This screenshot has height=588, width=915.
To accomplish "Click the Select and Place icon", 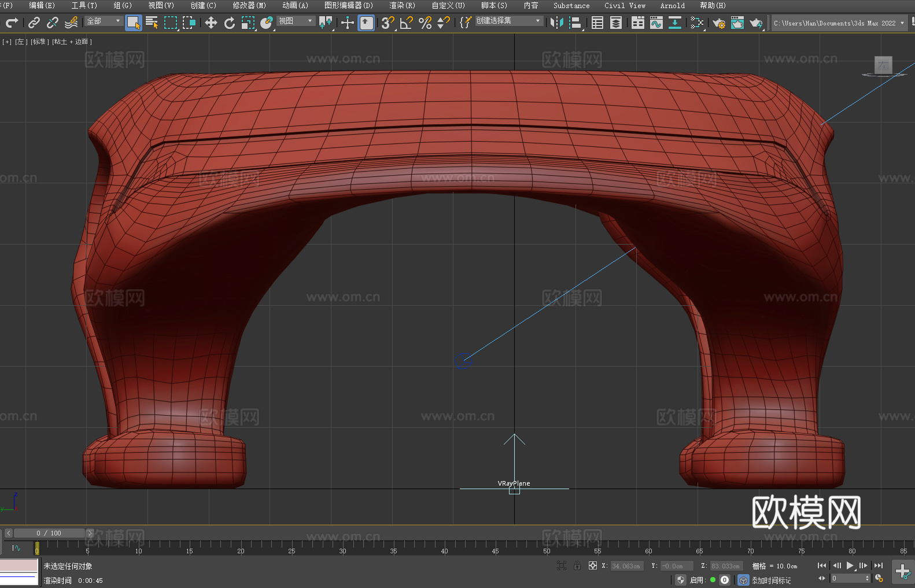I will click(x=267, y=23).
